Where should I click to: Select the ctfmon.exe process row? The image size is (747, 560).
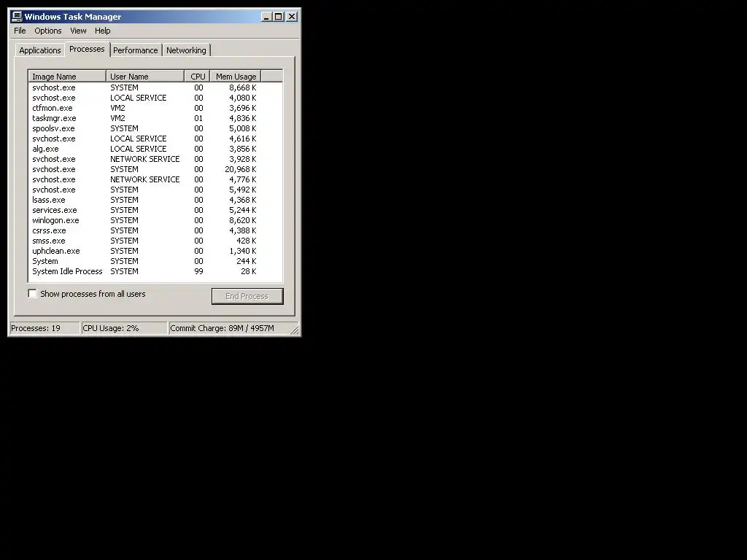(155, 108)
